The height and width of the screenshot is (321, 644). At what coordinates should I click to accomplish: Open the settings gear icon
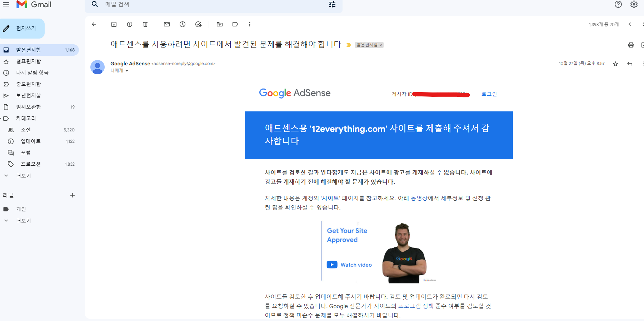[634, 4]
